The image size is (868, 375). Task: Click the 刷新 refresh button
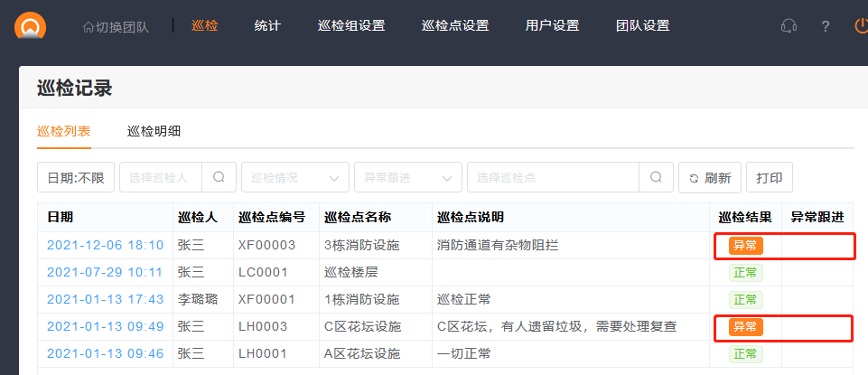pyautogui.click(x=710, y=178)
